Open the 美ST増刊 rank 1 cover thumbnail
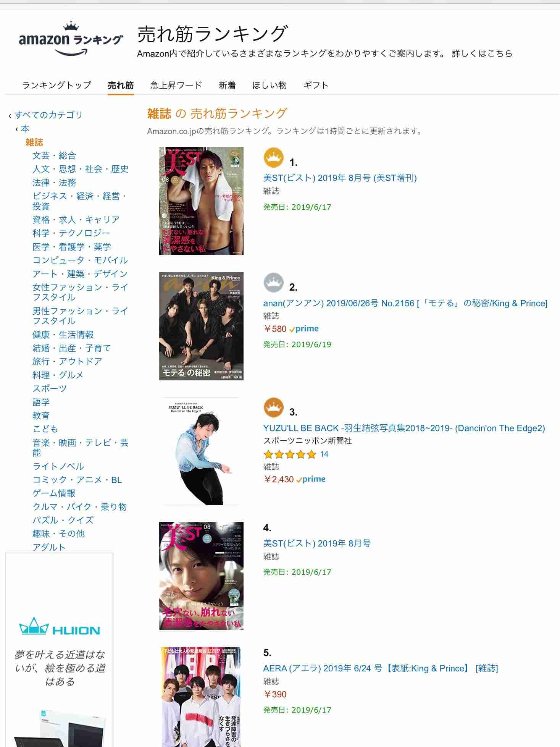Image resolution: width=560 pixels, height=747 pixels. pos(201,201)
